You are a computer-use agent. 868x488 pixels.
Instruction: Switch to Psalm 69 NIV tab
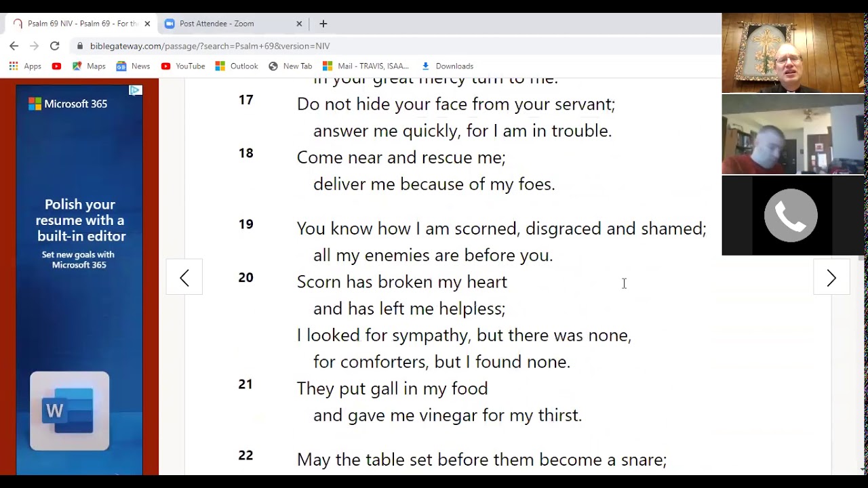tap(81, 24)
